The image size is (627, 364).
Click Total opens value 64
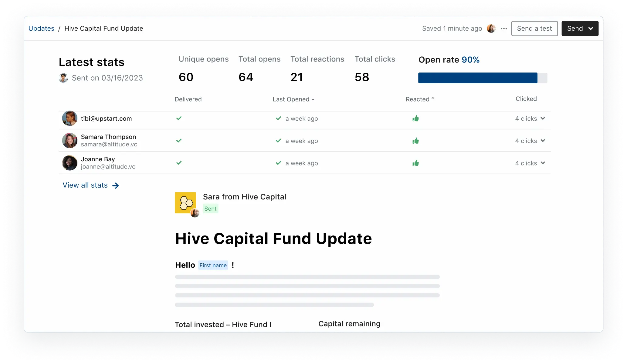(x=246, y=77)
